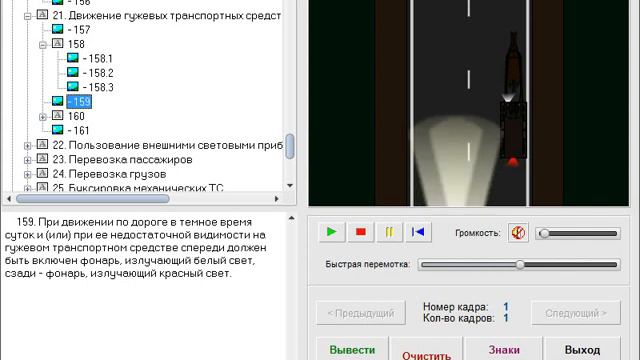Click the frame icon of item 158.1
The width and height of the screenshot is (640, 360).
click(73, 58)
